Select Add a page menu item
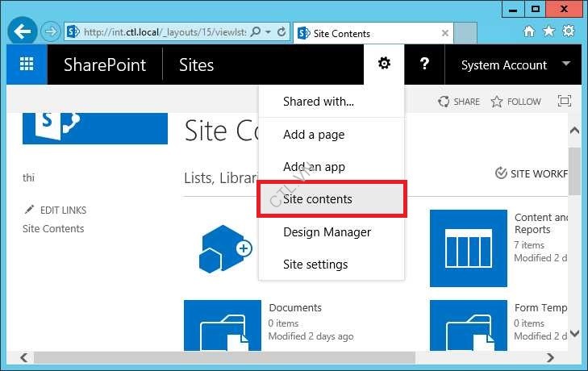Screen dimensions: 588x371 click(x=314, y=135)
